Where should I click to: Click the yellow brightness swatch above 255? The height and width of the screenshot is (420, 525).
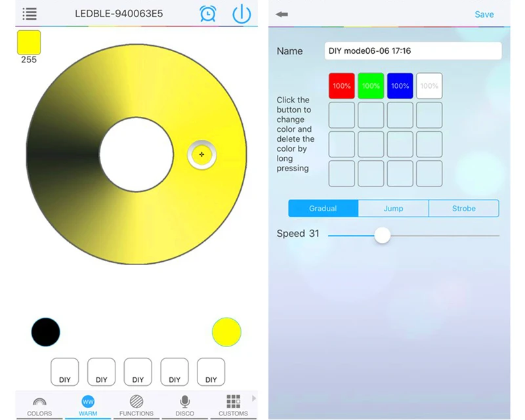point(29,42)
